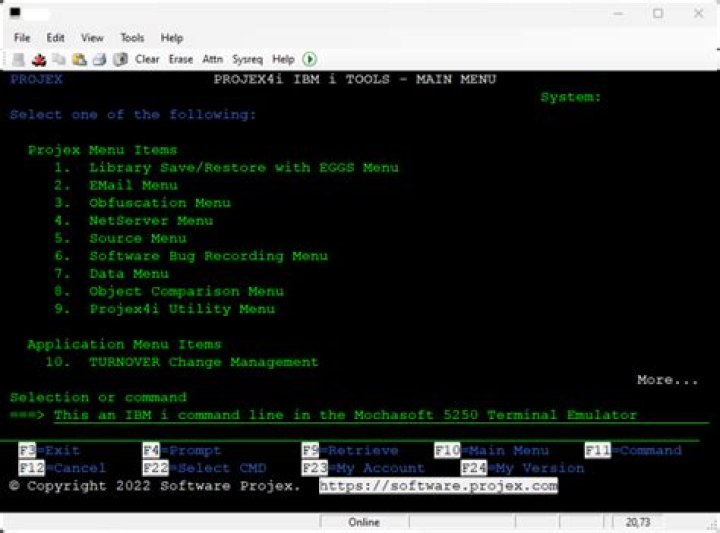Click the gray icon right of Print

pyautogui.click(x=120, y=59)
